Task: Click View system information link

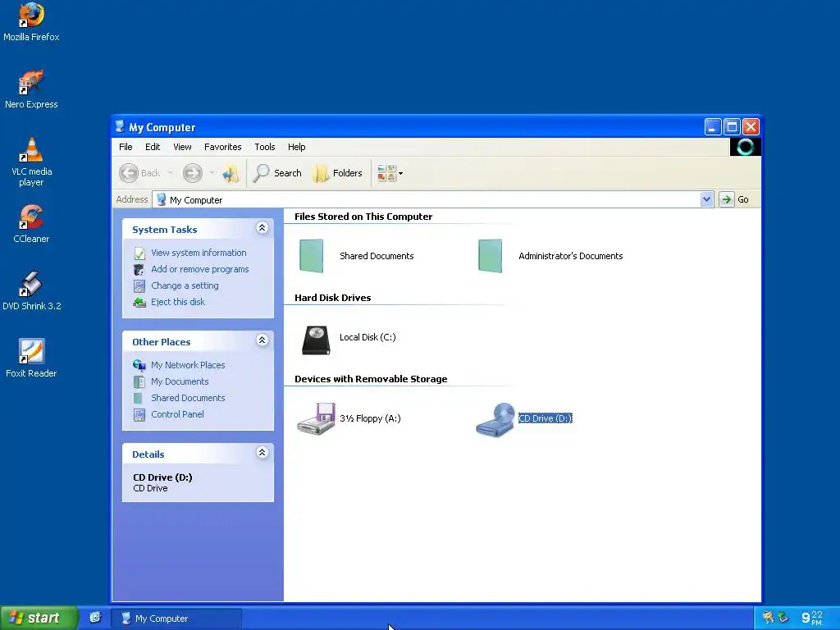Action: 199,253
